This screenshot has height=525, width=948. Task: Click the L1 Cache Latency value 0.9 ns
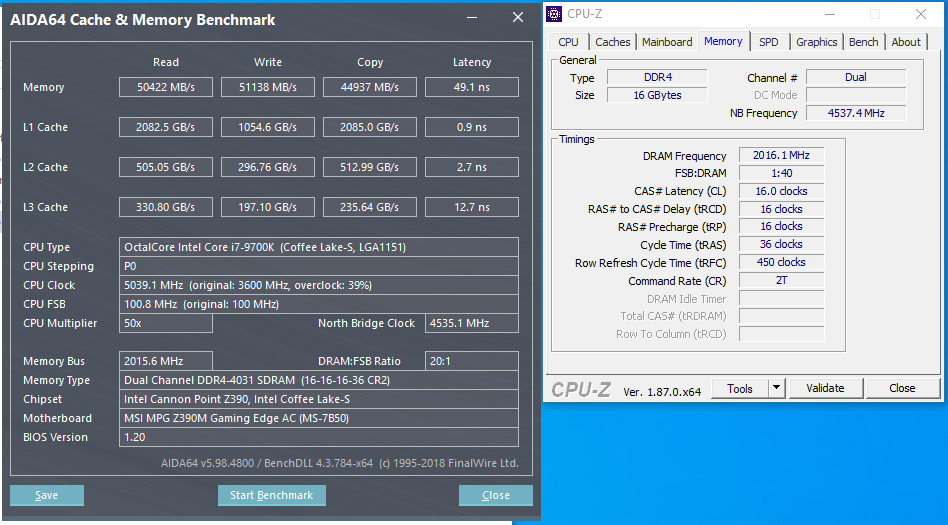472,127
